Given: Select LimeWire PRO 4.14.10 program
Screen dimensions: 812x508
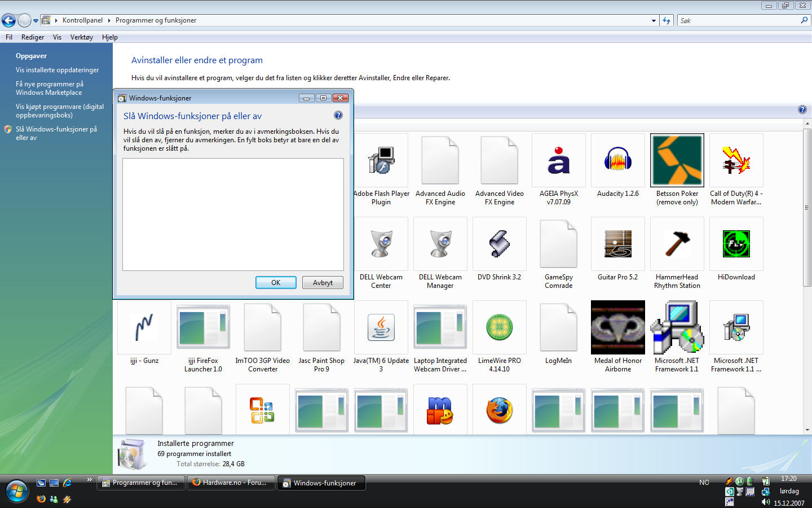Looking at the screenshot, I should tap(500, 338).
